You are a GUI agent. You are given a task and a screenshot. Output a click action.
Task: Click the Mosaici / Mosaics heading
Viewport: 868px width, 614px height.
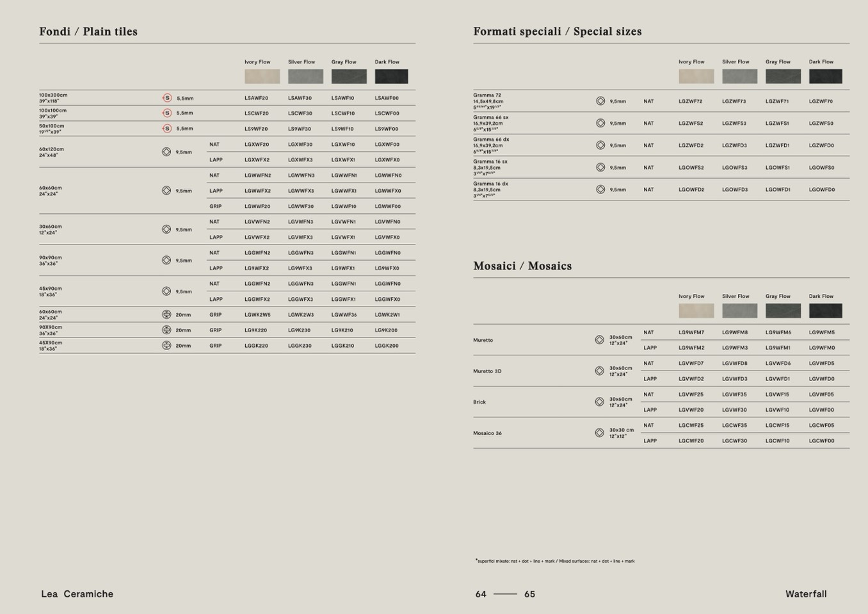(x=522, y=266)
